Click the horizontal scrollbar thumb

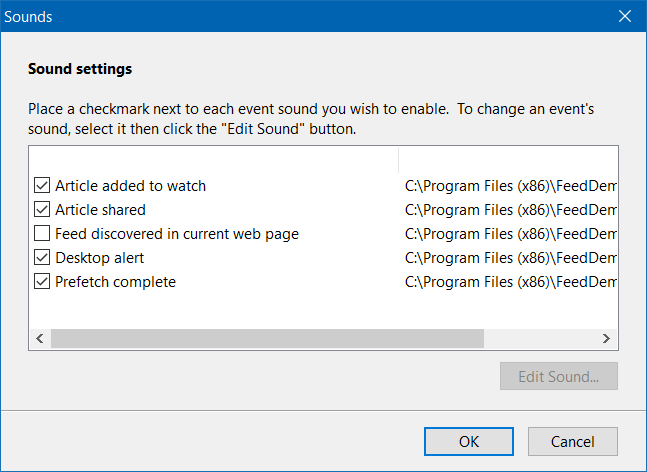[267, 339]
